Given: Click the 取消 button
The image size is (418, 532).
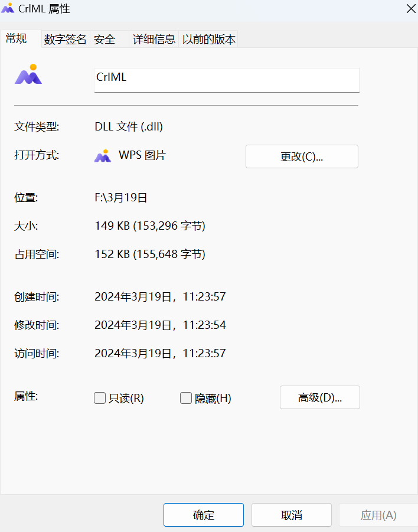Looking at the screenshot, I should (292, 515).
